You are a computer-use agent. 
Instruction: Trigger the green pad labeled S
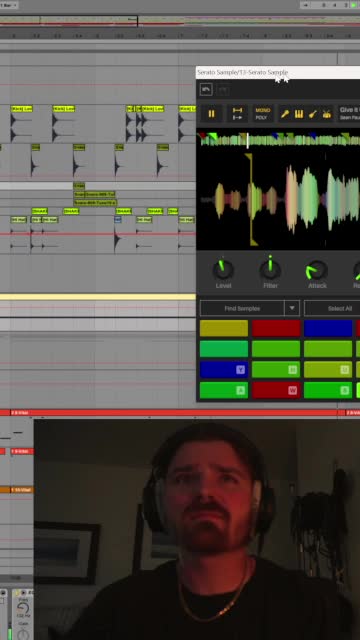328,391
